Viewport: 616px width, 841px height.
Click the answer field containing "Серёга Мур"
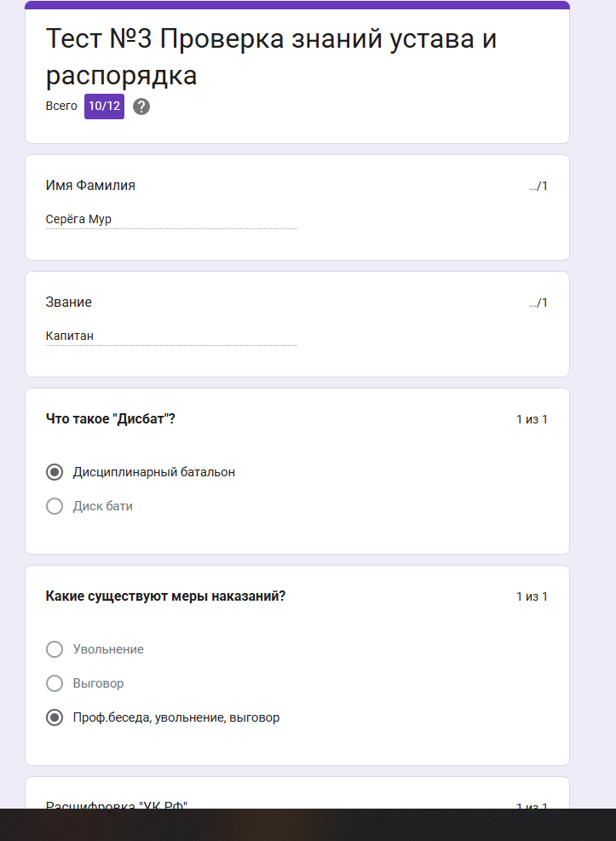pyautogui.click(x=170, y=219)
